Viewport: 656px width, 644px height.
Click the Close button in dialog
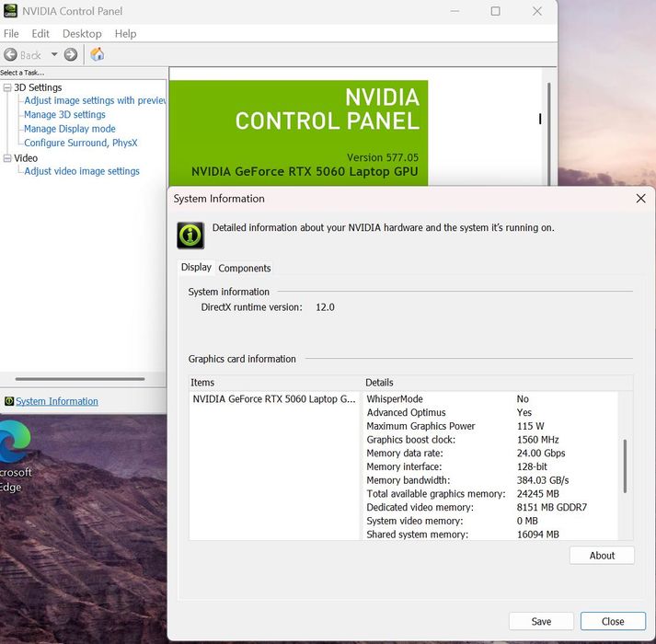click(x=613, y=621)
